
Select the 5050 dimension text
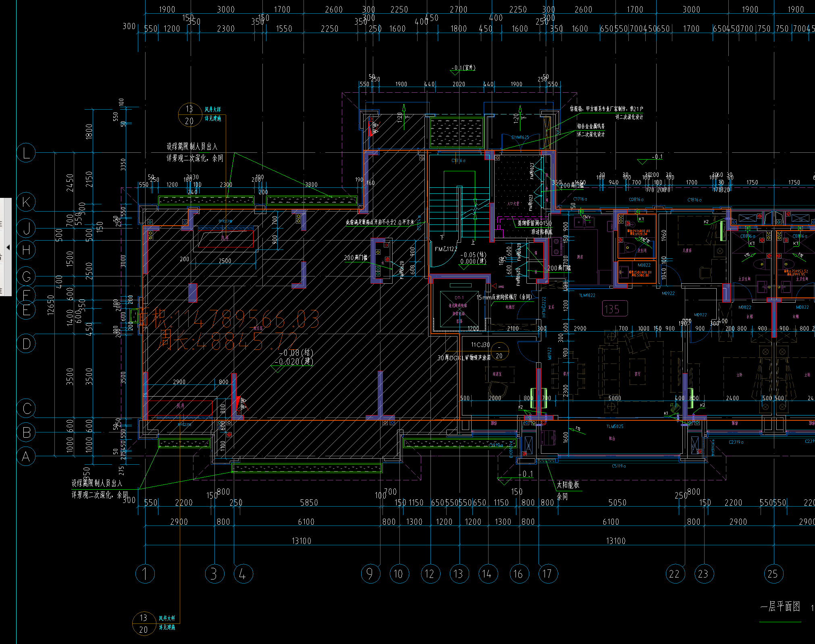pyautogui.click(x=617, y=503)
